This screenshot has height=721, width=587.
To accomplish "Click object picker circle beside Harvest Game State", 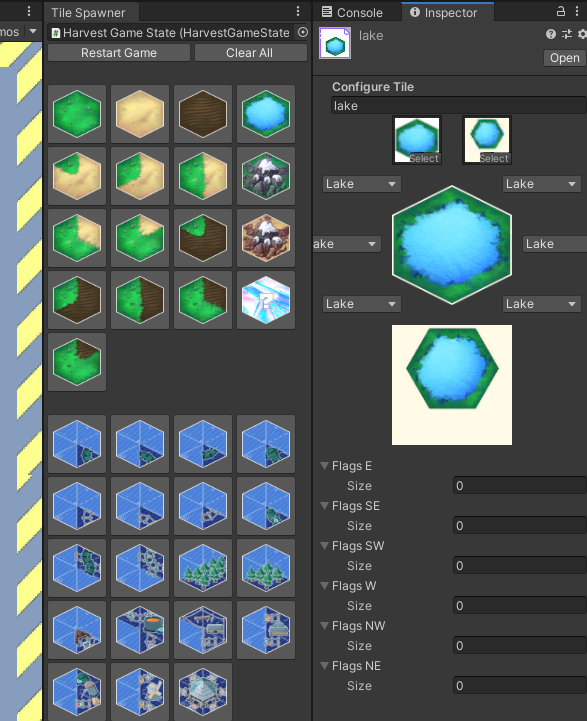I will coord(302,32).
